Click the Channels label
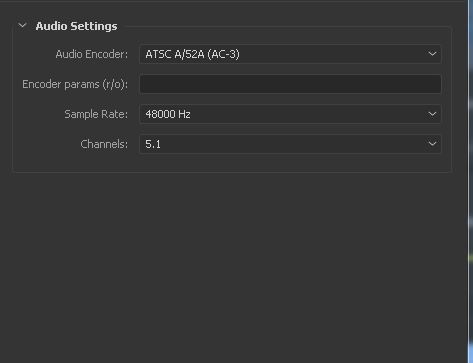The width and height of the screenshot is (473, 363). pos(104,144)
